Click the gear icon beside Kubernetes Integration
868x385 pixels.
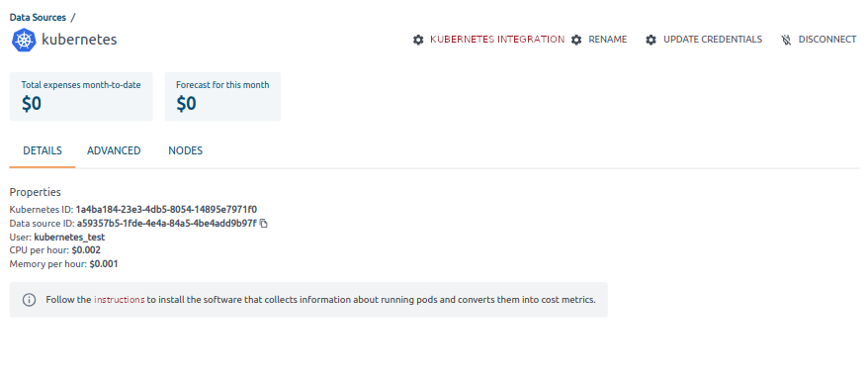coord(418,40)
